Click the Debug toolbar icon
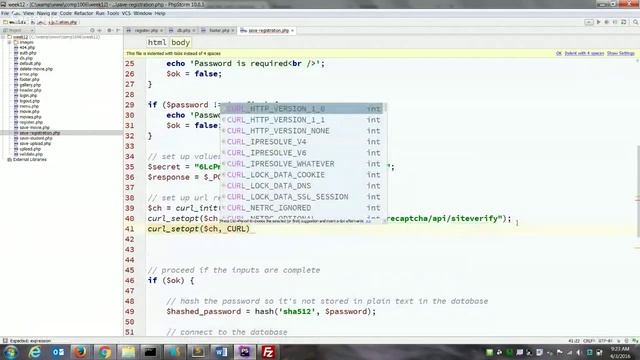This screenshot has height=360, width=640. click(x=607, y=22)
